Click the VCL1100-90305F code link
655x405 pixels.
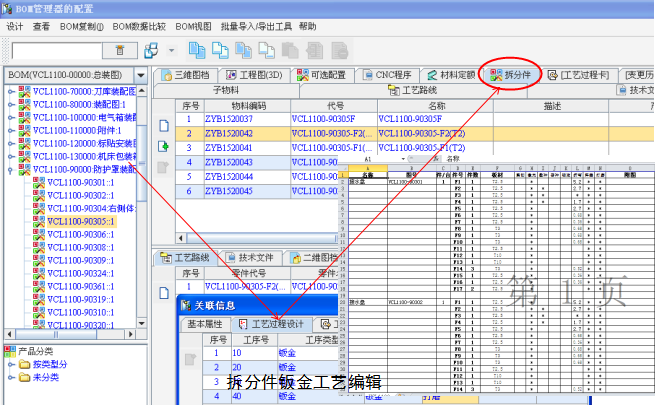pyautogui.click(x=324, y=119)
